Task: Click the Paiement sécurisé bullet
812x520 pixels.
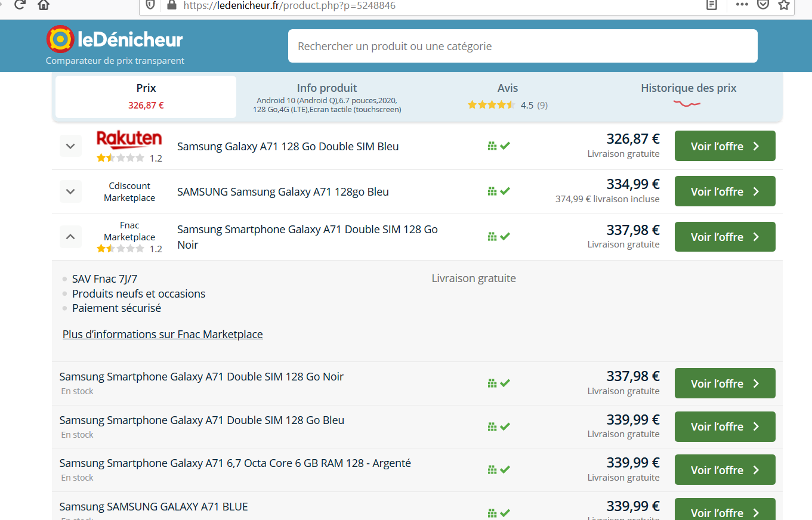Action: [116, 308]
